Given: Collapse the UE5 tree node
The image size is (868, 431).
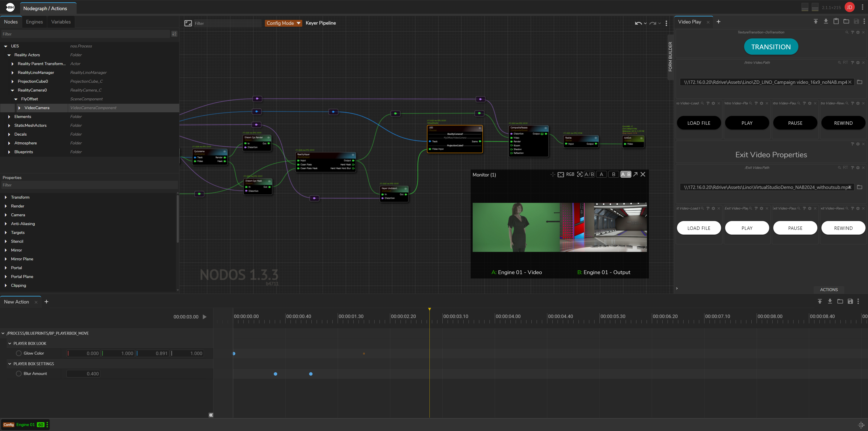Looking at the screenshot, I should coord(6,46).
